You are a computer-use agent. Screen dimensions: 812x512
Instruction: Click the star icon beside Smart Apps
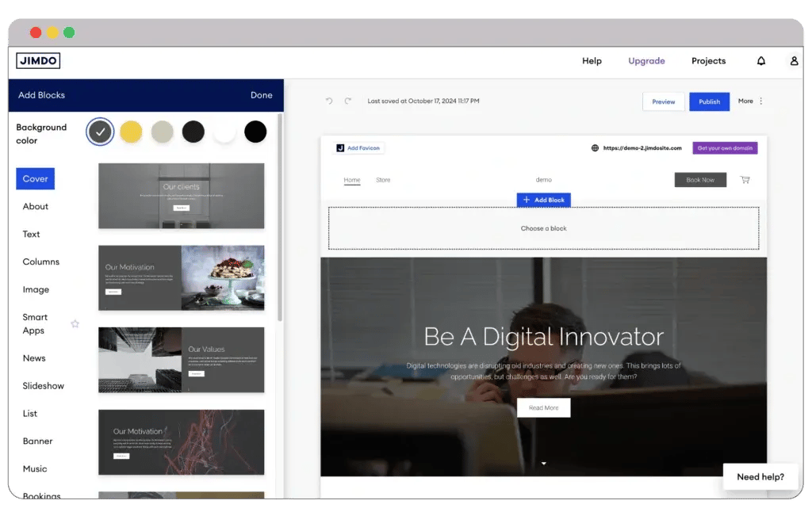point(75,324)
